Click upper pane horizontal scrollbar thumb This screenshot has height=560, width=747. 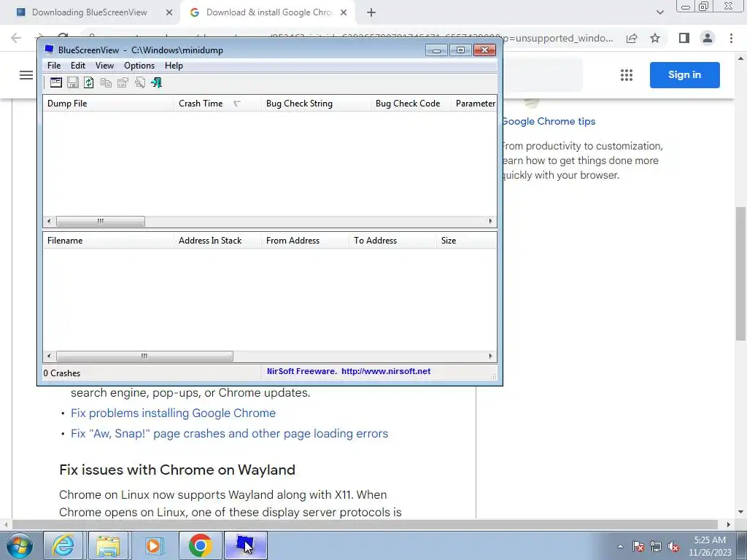coord(101,222)
